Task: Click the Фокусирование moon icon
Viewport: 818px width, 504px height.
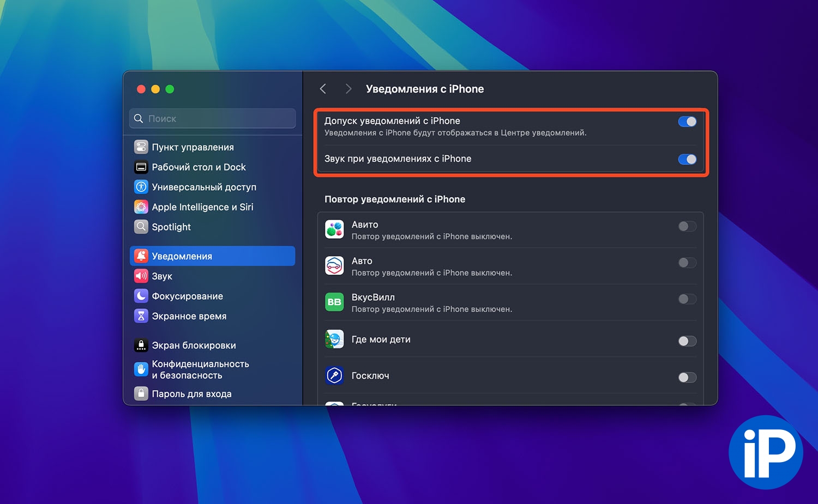Action: 141,296
